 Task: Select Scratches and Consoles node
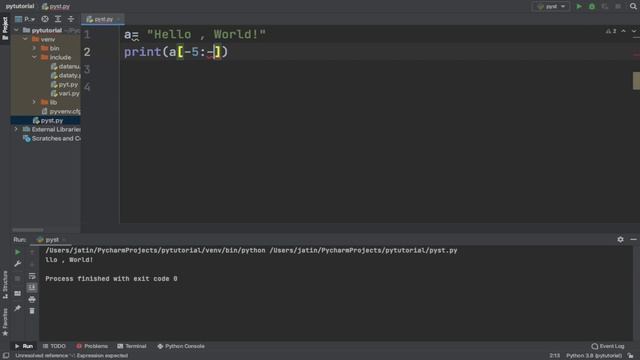click(x=52, y=138)
